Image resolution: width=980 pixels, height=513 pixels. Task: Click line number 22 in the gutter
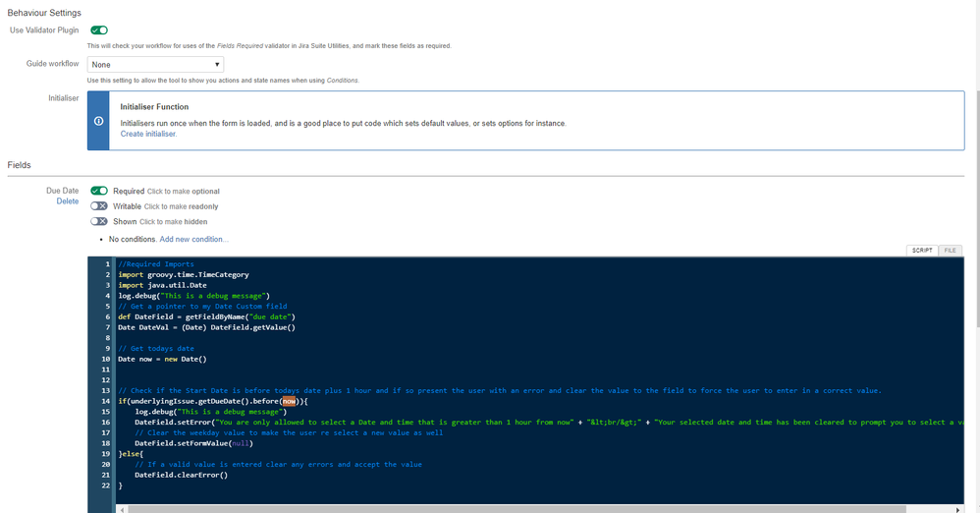click(106, 485)
